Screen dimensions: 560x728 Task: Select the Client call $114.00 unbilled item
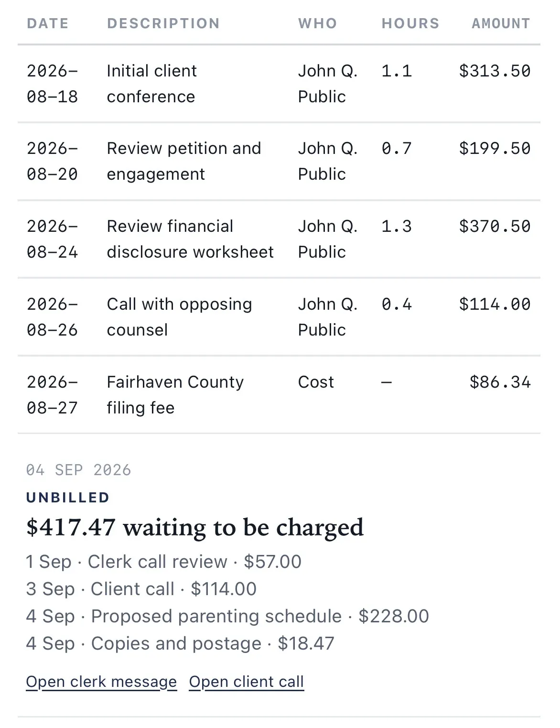[141, 589]
